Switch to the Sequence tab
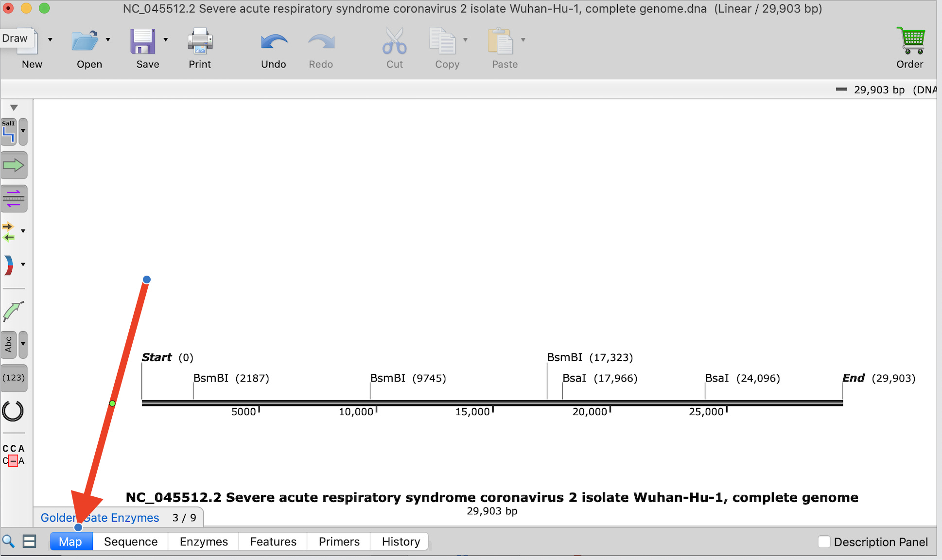 pos(130,541)
